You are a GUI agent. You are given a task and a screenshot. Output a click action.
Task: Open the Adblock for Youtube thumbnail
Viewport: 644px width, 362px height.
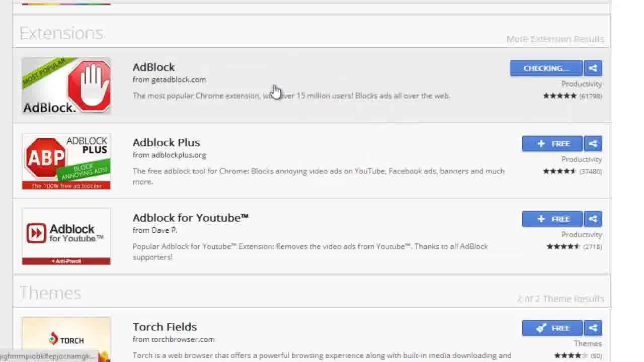click(x=66, y=236)
